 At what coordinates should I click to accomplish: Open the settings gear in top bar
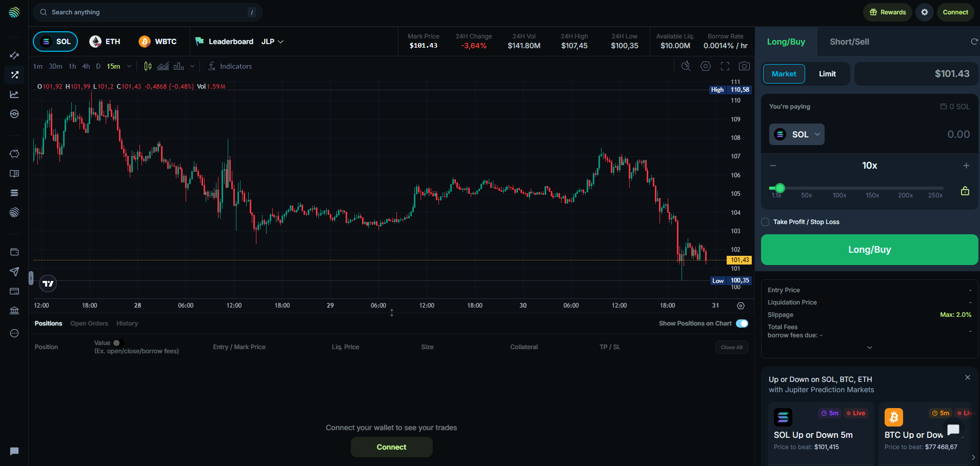(x=925, y=12)
